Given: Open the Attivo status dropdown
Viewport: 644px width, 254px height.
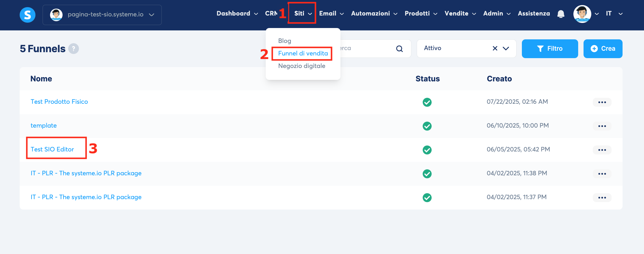Looking at the screenshot, I should coord(506,48).
